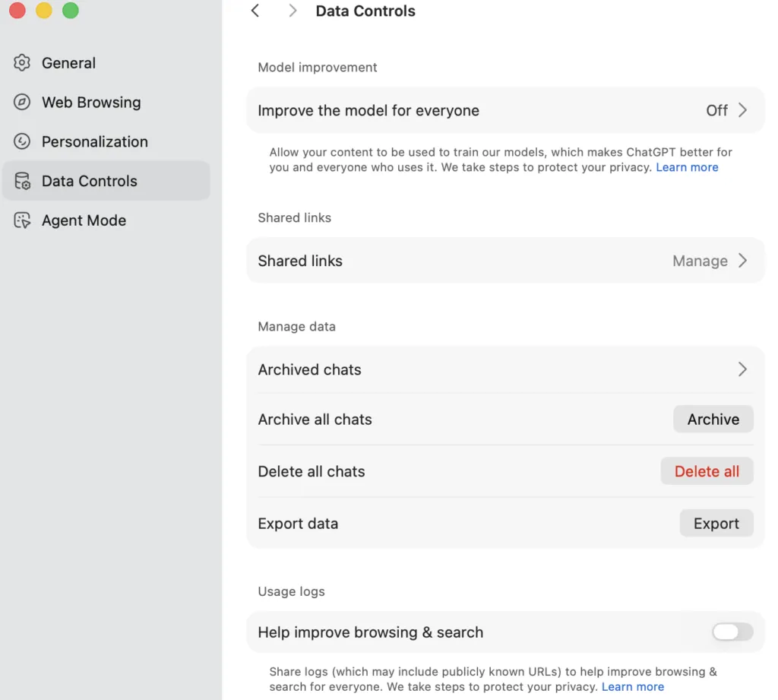Switch to the Web Browsing settings section
Screen dimensions: 778x700
(x=91, y=103)
